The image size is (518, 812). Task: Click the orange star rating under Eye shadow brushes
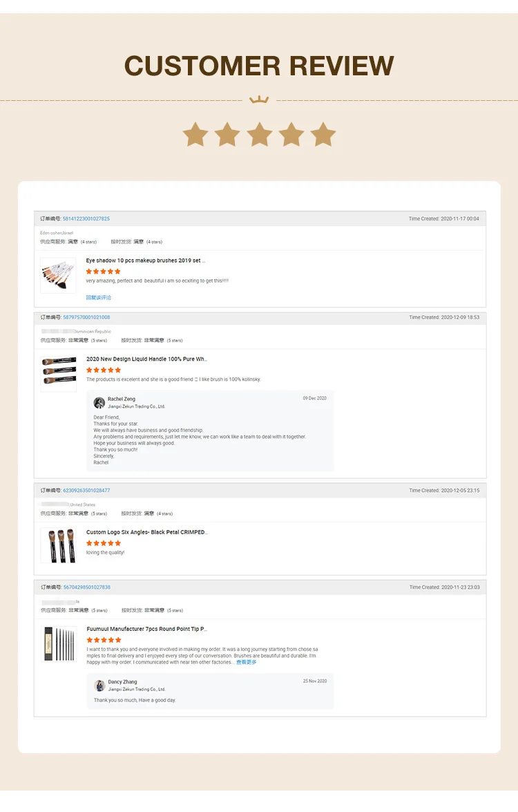click(104, 272)
